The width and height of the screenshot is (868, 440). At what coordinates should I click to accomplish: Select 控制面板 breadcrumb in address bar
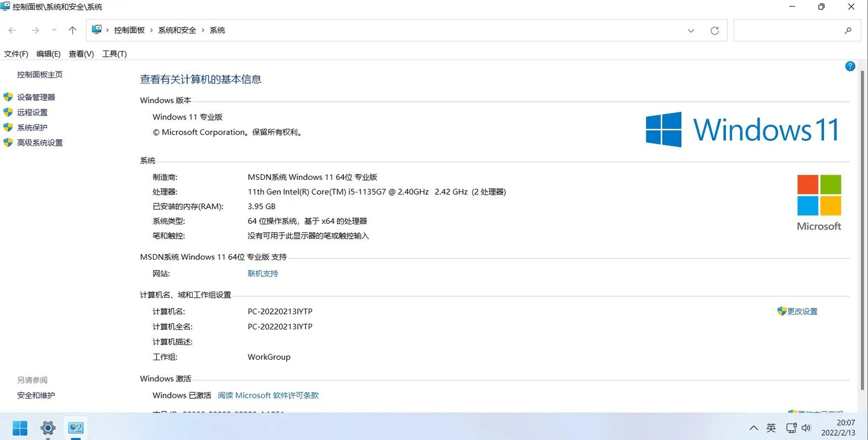(x=129, y=30)
